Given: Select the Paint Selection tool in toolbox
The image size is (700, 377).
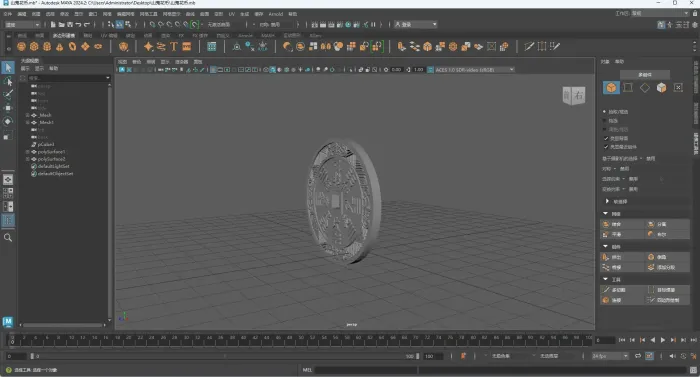Looking at the screenshot, I should [x=8, y=95].
